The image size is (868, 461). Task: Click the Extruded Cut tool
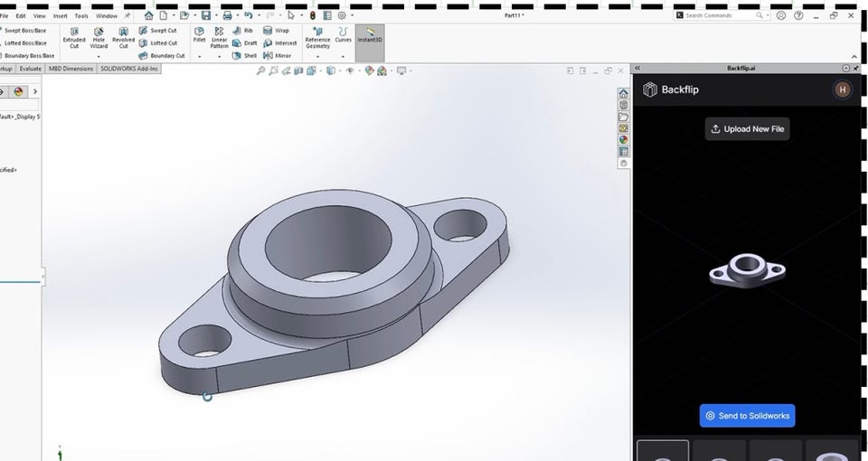(x=74, y=38)
